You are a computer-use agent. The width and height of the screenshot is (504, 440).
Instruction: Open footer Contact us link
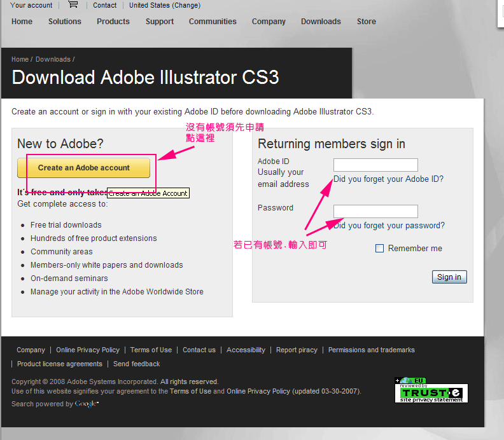199,350
